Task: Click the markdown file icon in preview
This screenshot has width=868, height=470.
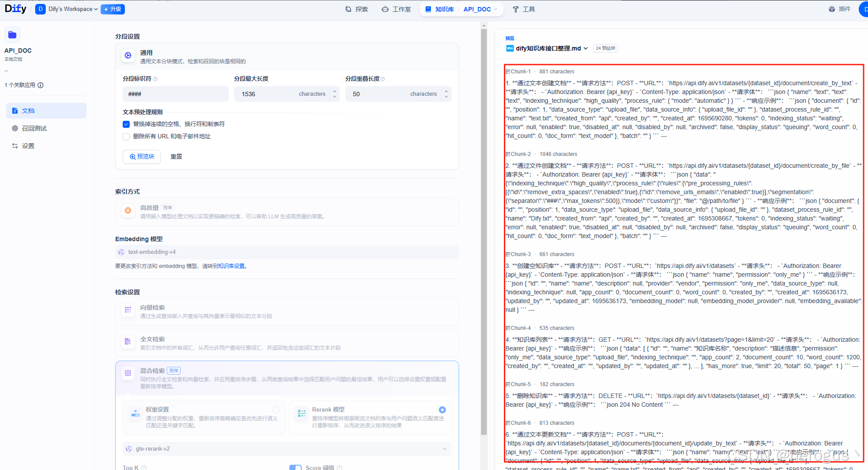Action: pyautogui.click(x=510, y=48)
